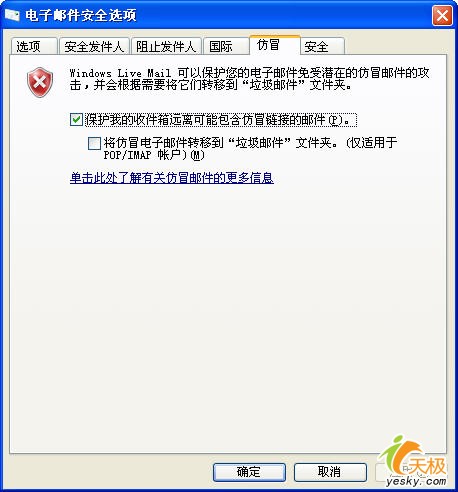Screen dimensions: 458x492
Task: Click the Windows Live Mail description paragraph
Action: (249, 79)
